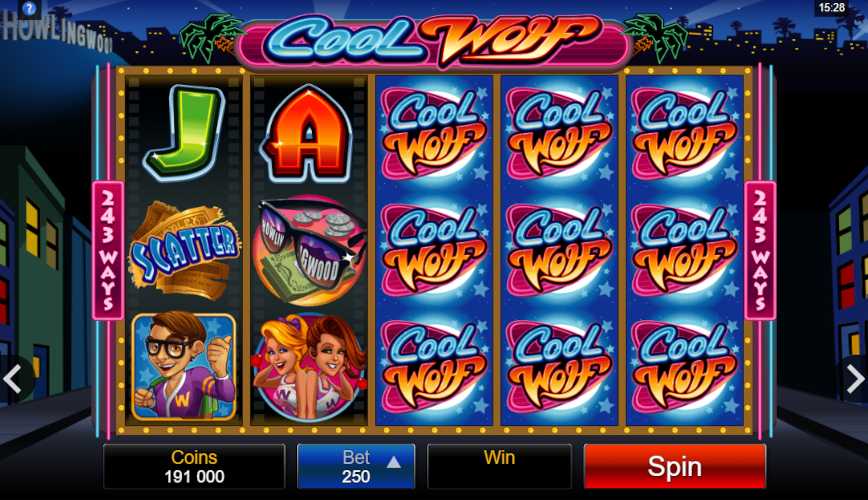868x500 pixels.
Task: Click bottom Cool Wolf wild on reel five
Action: pos(684,367)
